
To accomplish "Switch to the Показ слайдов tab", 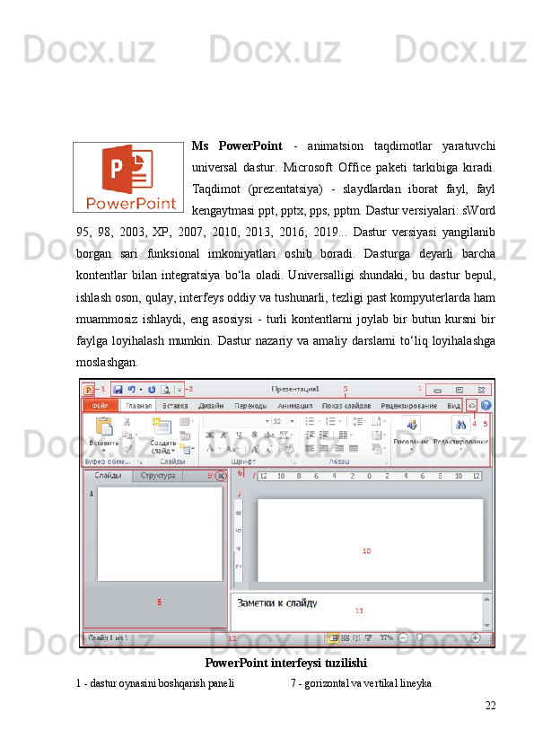I will point(346,406).
